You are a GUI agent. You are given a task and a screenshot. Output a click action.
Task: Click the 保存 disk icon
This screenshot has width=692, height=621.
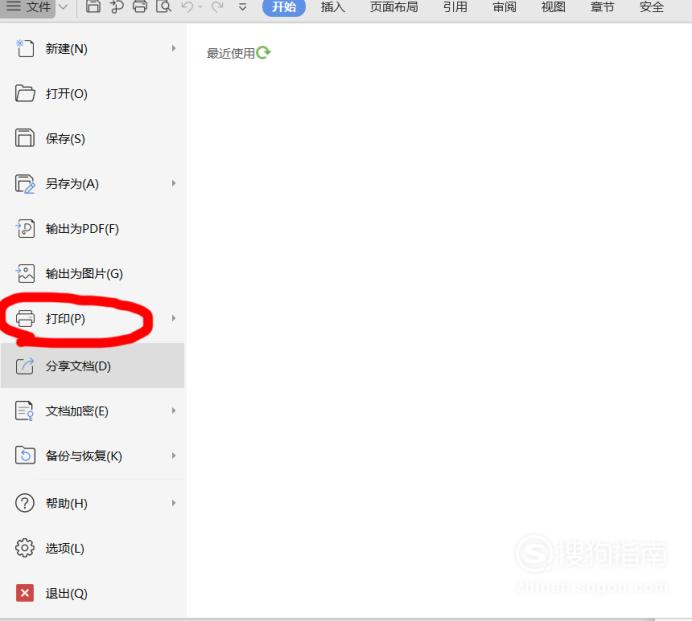point(25,138)
